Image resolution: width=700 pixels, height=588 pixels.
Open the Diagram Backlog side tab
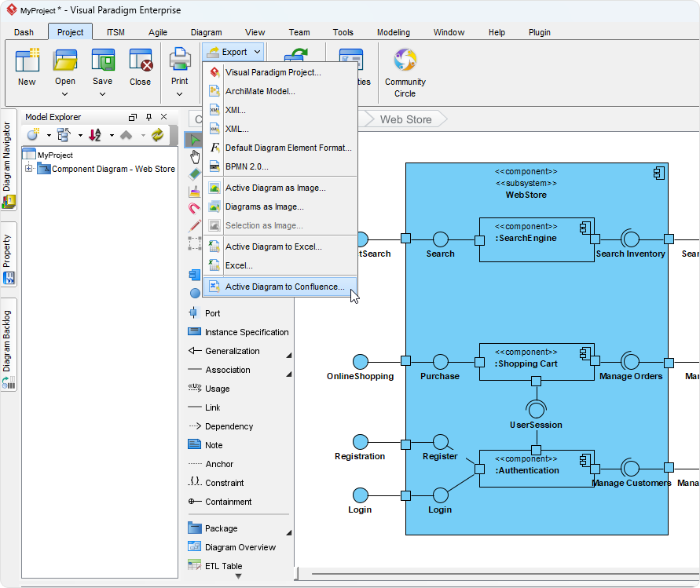(9, 345)
